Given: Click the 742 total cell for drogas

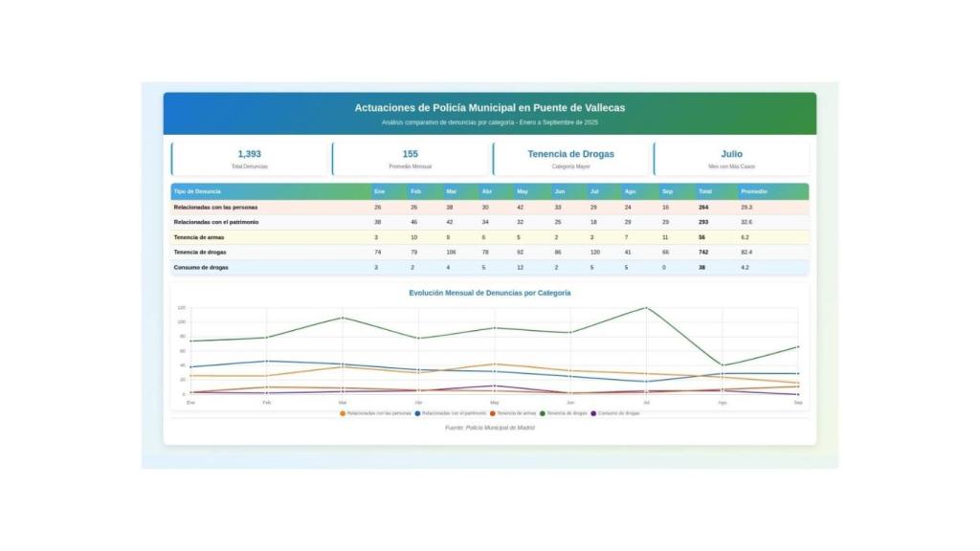Looking at the screenshot, I should [703, 252].
